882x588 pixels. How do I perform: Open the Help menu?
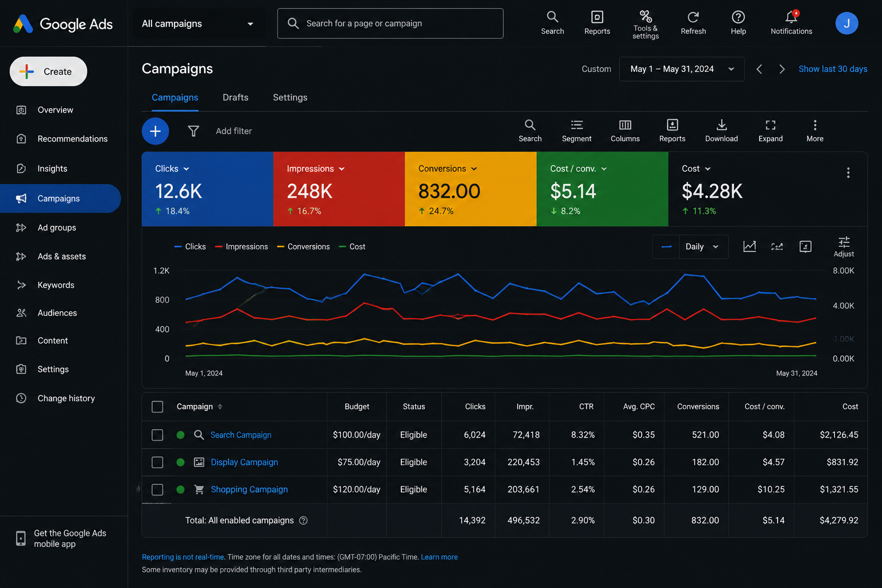pyautogui.click(x=738, y=23)
